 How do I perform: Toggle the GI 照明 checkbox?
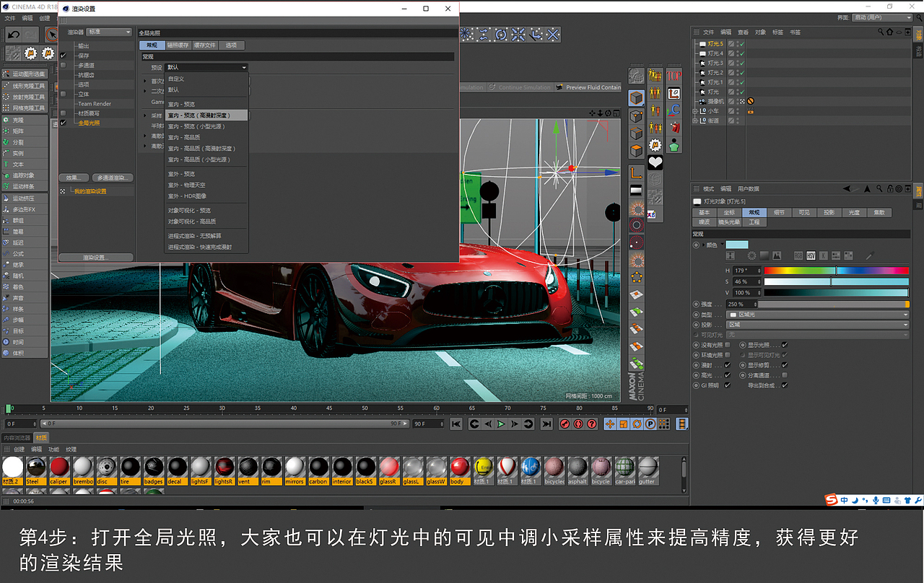[728, 385]
